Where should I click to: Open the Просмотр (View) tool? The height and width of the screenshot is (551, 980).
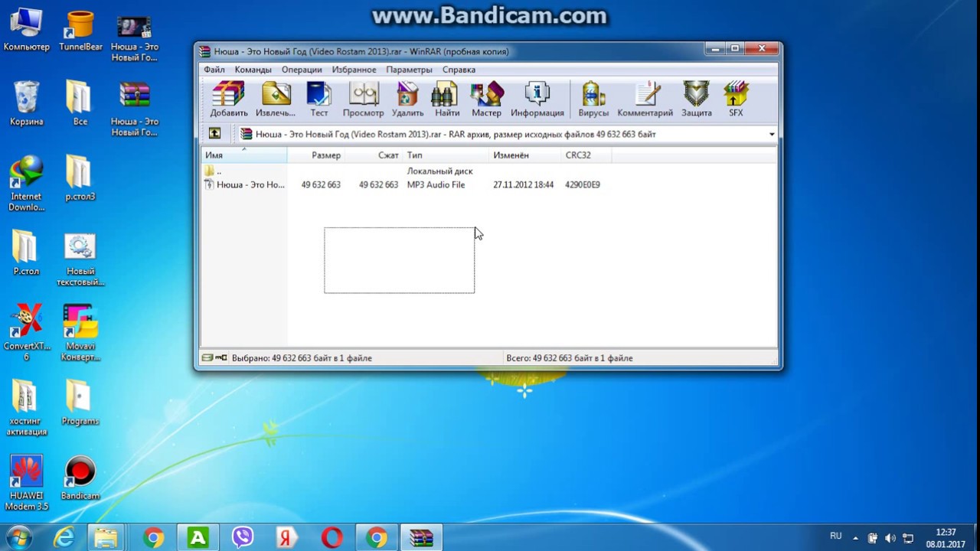[363, 99]
